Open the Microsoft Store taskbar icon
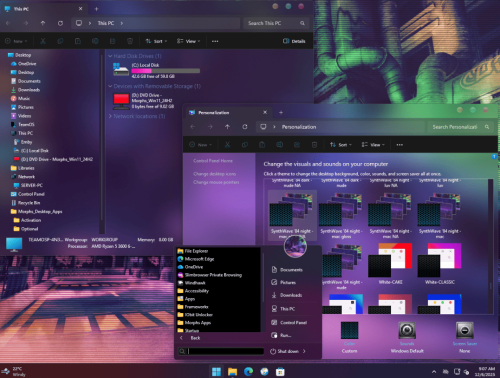 pyautogui.click(x=280, y=371)
